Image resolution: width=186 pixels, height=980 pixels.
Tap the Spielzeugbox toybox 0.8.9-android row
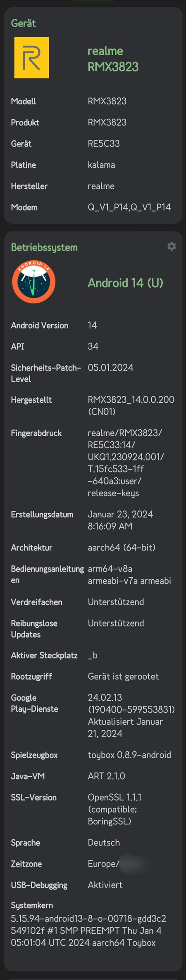[x=93, y=755]
